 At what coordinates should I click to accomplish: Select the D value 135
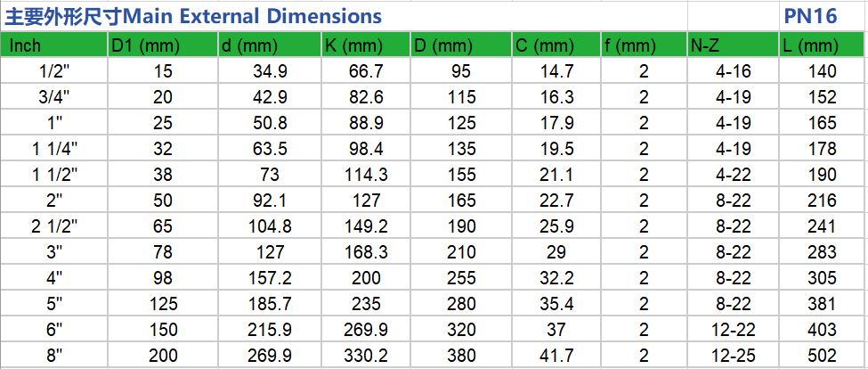(x=460, y=149)
